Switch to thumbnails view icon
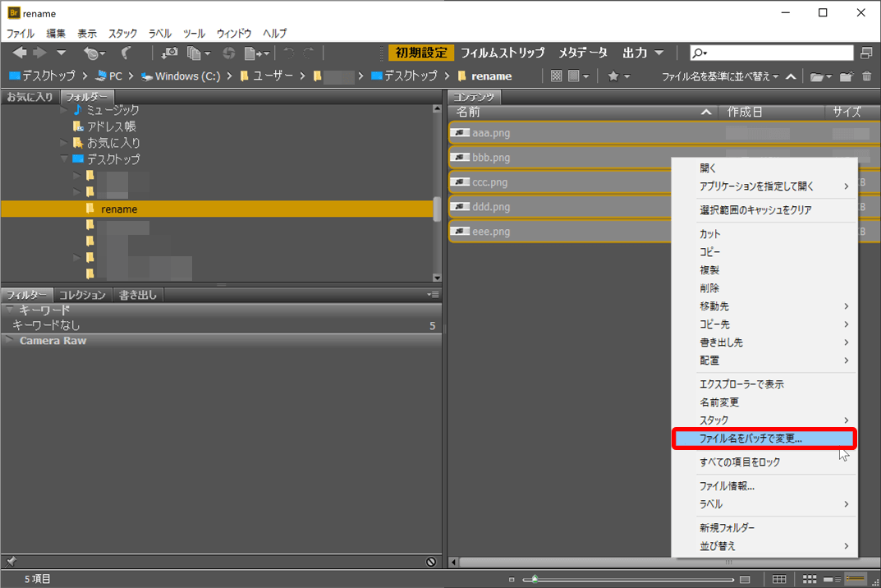 point(810,579)
